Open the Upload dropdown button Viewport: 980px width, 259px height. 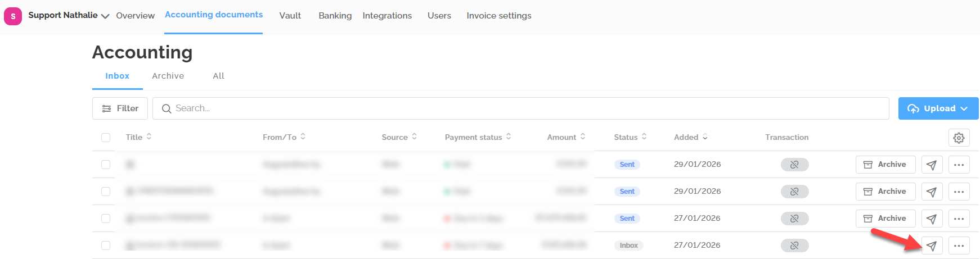(x=938, y=108)
